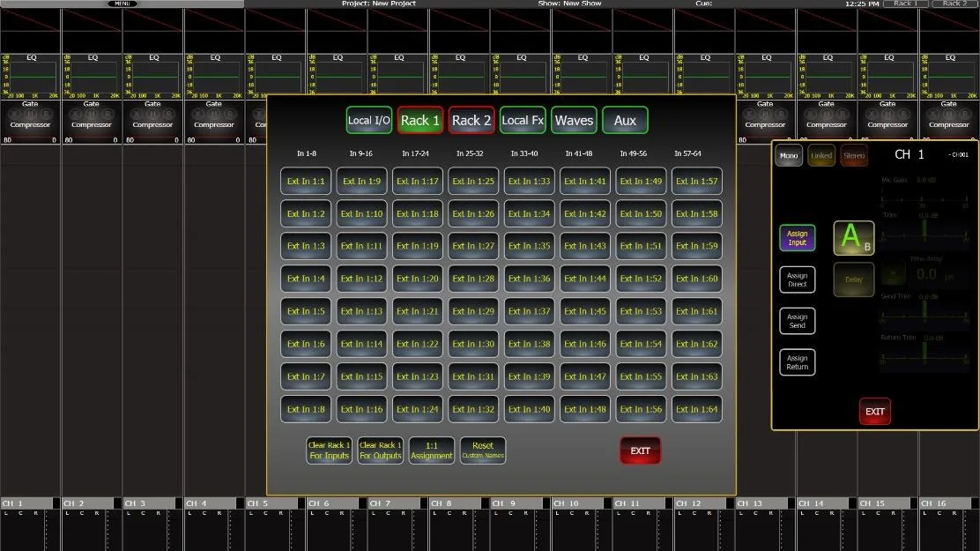This screenshot has width=980, height=551.
Task: Toggle the Assign Input button
Action: tap(797, 238)
